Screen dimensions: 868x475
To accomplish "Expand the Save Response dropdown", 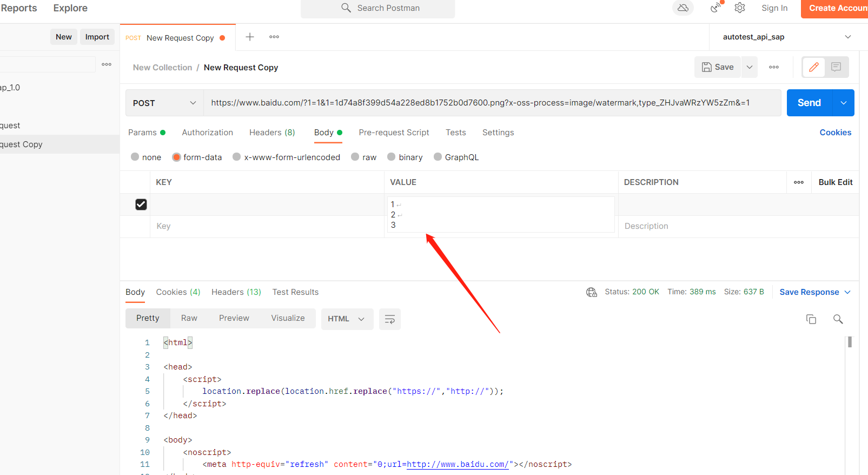I will (847, 292).
